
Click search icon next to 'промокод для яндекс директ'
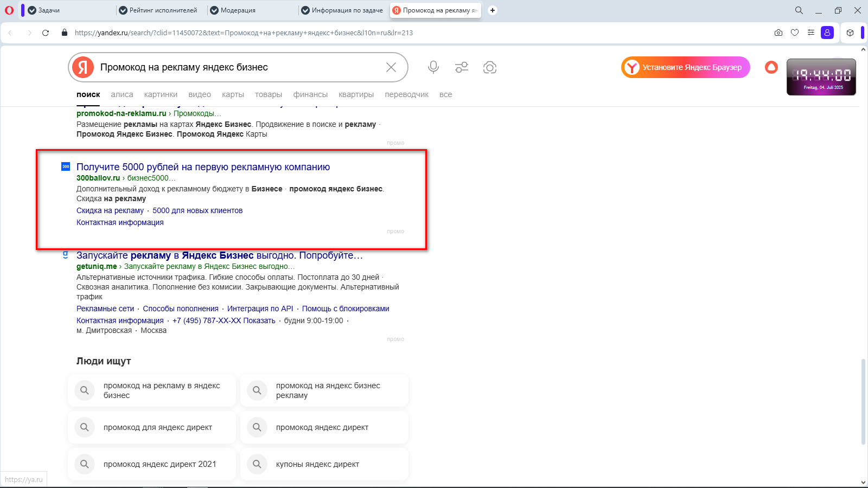click(x=85, y=427)
